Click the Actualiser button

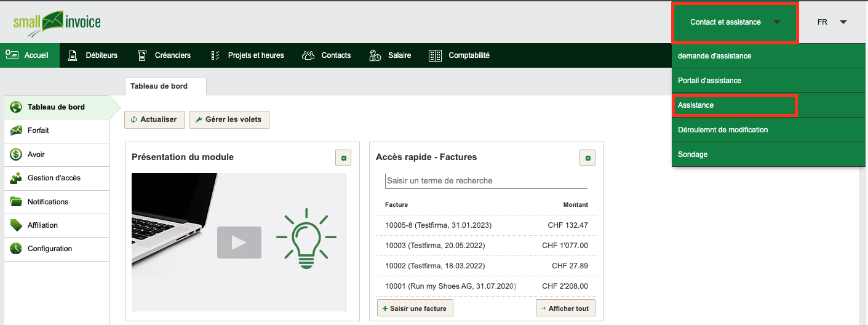point(154,119)
